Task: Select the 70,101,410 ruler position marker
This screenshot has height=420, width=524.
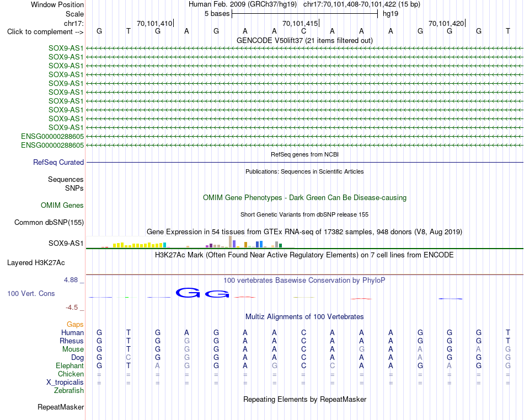Action: pos(154,23)
